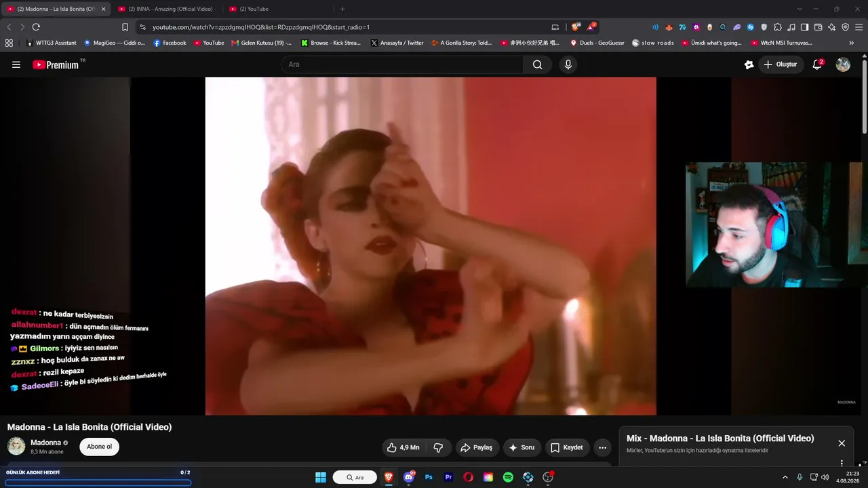
Task: Open the browser extensions puzzle icon
Action: tap(778, 27)
